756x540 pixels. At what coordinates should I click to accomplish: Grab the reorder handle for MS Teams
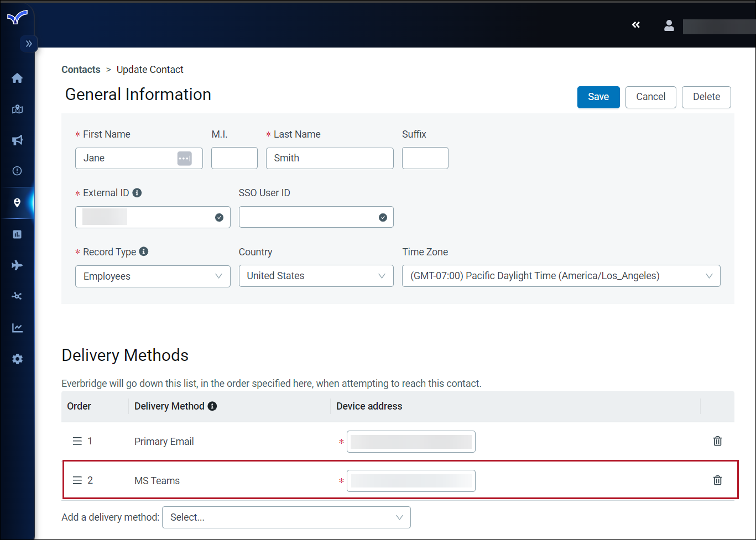point(77,480)
